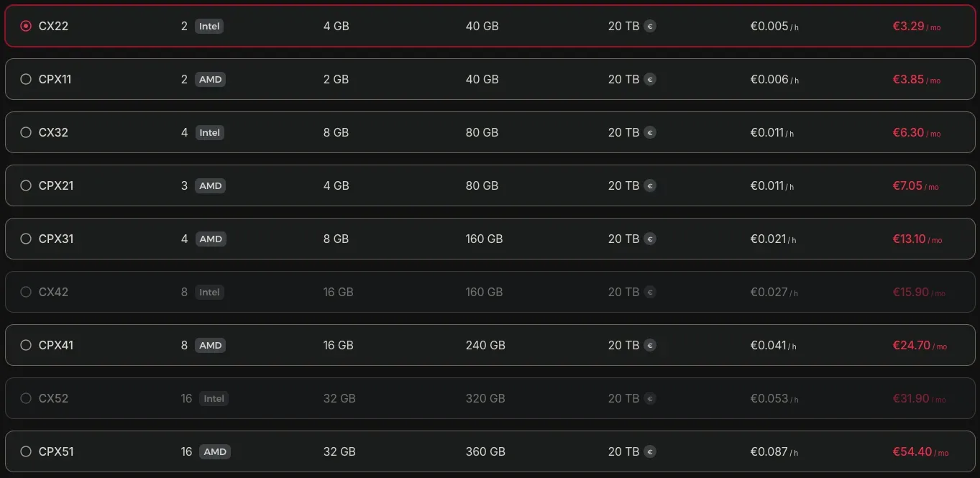Image resolution: width=980 pixels, height=478 pixels.
Task: Click the AMD badge on CPX51 row
Action: (215, 451)
